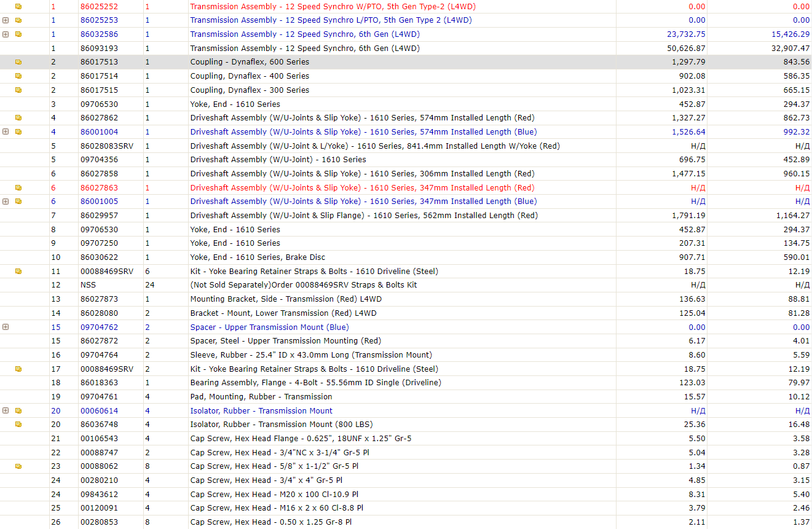Open the note icon for part 86032586
The image size is (812, 529).
point(18,34)
